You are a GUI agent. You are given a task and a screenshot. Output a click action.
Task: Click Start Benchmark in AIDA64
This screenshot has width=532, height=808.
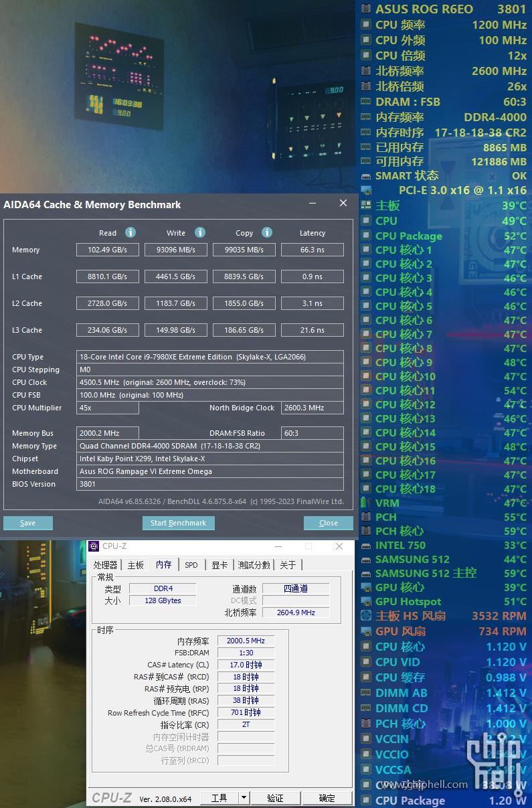178,523
